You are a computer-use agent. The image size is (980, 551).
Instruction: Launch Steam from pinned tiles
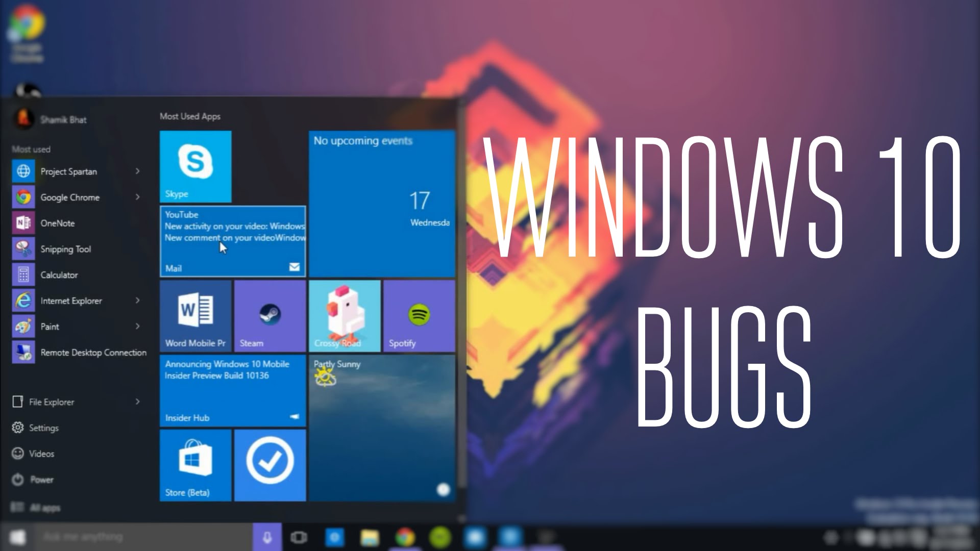(x=269, y=315)
